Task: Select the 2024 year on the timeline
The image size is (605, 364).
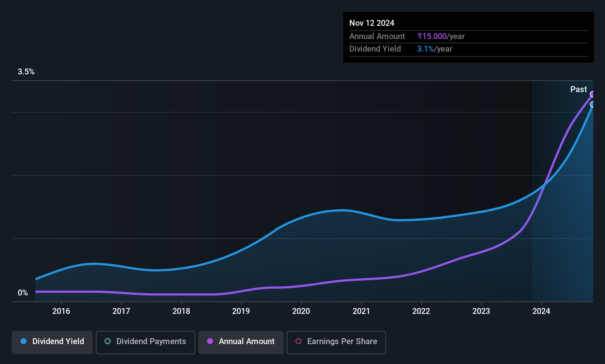Action: tap(541, 311)
